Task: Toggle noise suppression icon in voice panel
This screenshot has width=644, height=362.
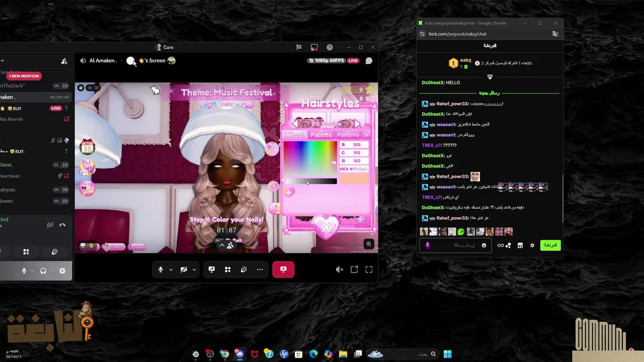Action: (x=50, y=225)
